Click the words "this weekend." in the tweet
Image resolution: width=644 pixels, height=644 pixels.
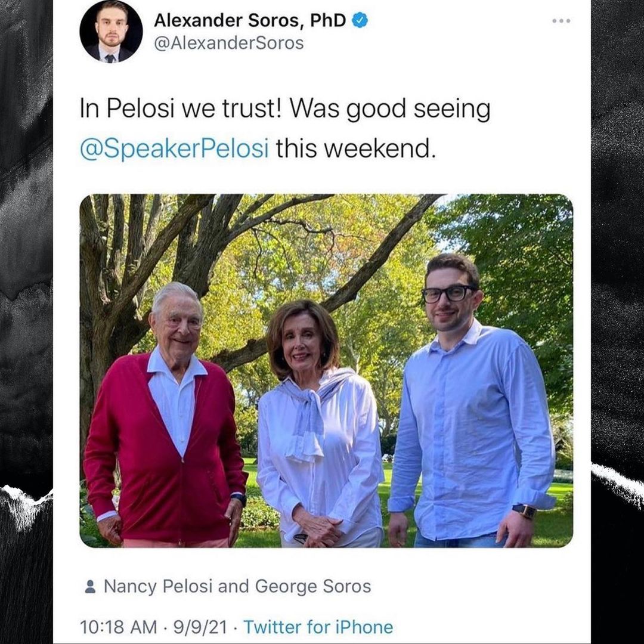pyautogui.click(x=355, y=148)
